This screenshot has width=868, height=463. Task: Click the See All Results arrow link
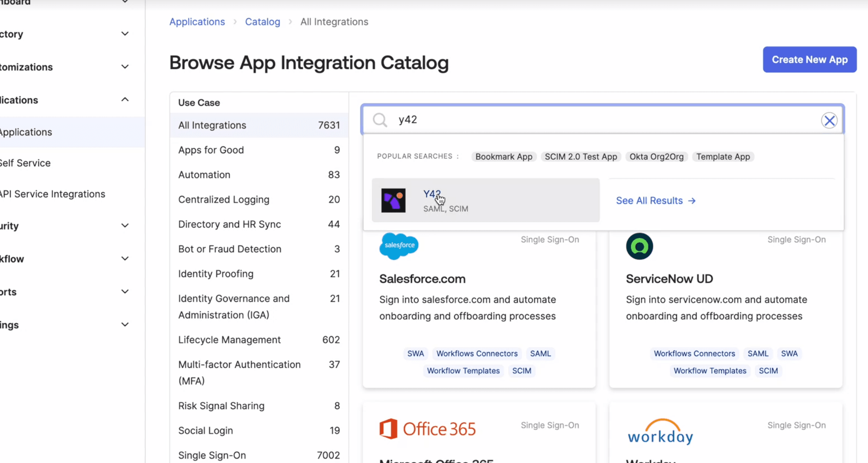click(656, 201)
